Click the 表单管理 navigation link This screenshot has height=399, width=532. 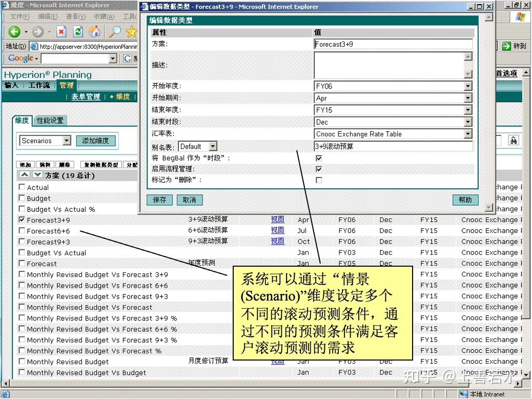86,97
